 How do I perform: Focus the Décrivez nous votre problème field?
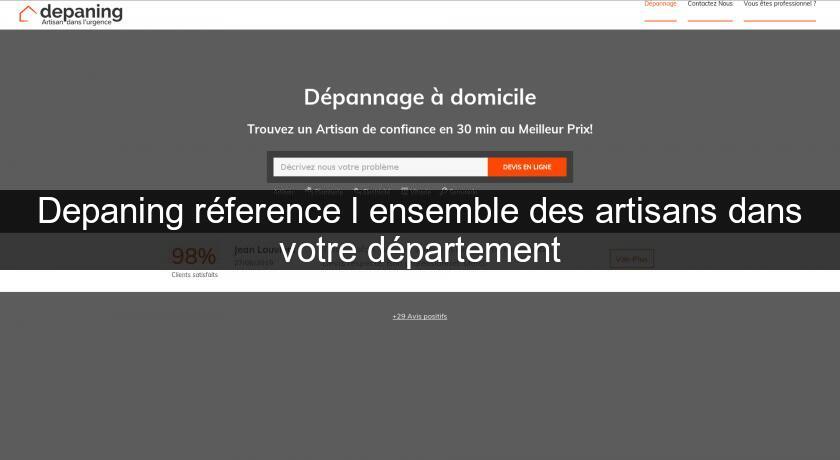tap(380, 167)
